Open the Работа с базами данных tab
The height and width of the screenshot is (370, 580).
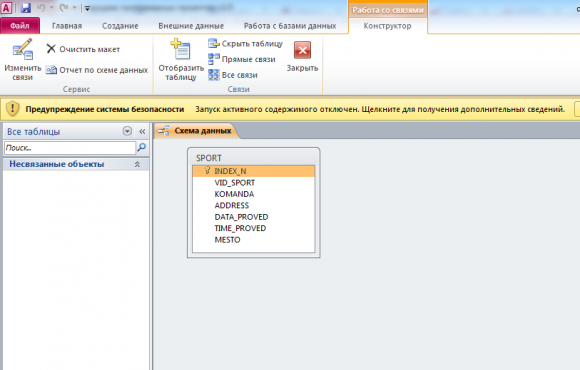290,26
